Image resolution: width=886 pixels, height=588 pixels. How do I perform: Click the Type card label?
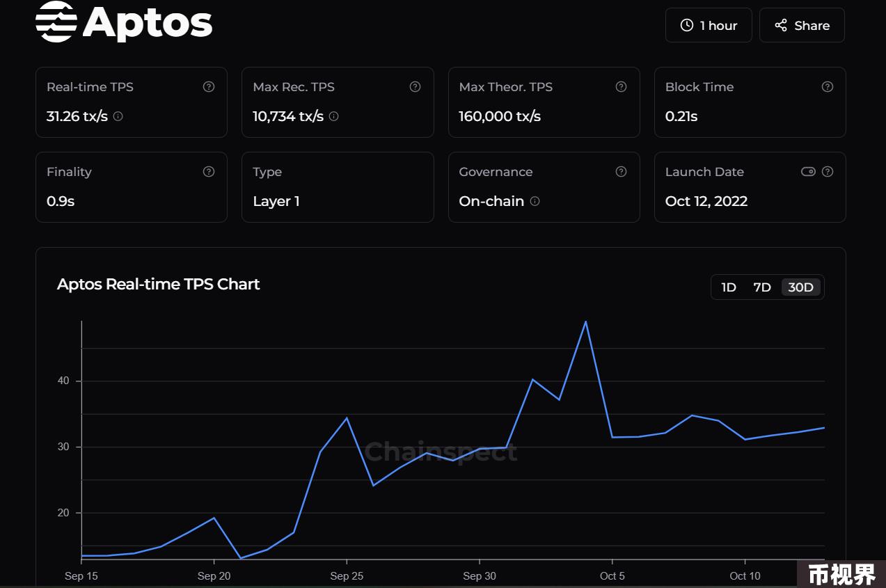(267, 172)
